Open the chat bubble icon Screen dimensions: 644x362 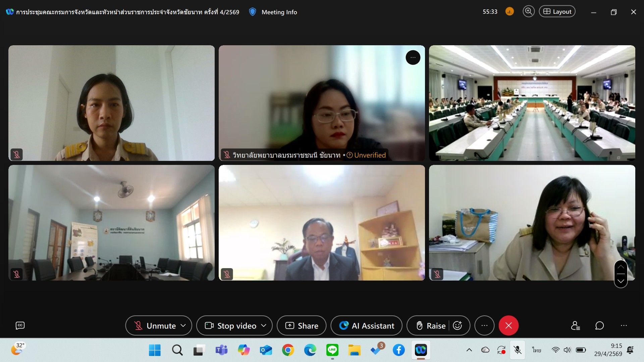tap(599, 325)
